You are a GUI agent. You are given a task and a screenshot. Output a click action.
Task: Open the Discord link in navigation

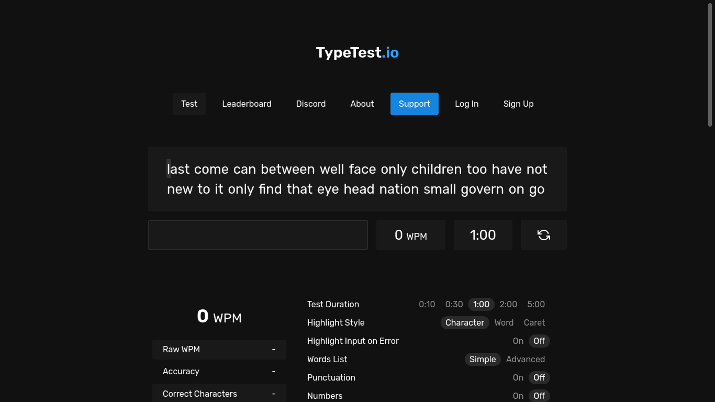[311, 104]
